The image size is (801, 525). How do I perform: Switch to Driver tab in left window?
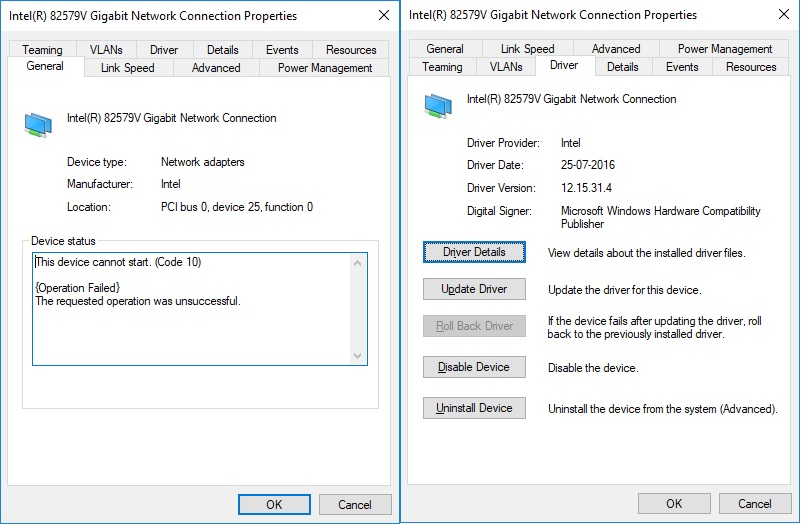(x=164, y=50)
